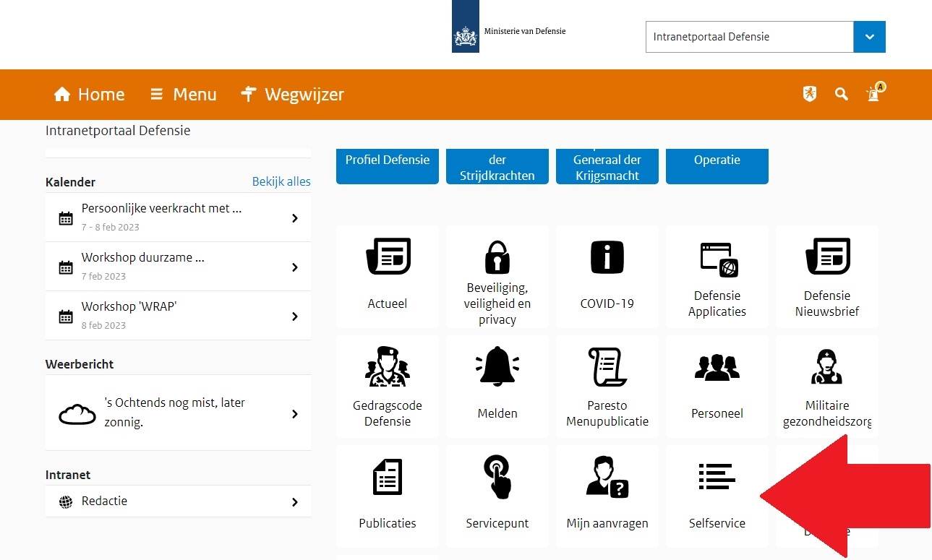Open Mijn aanvragen tile

(607, 496)
